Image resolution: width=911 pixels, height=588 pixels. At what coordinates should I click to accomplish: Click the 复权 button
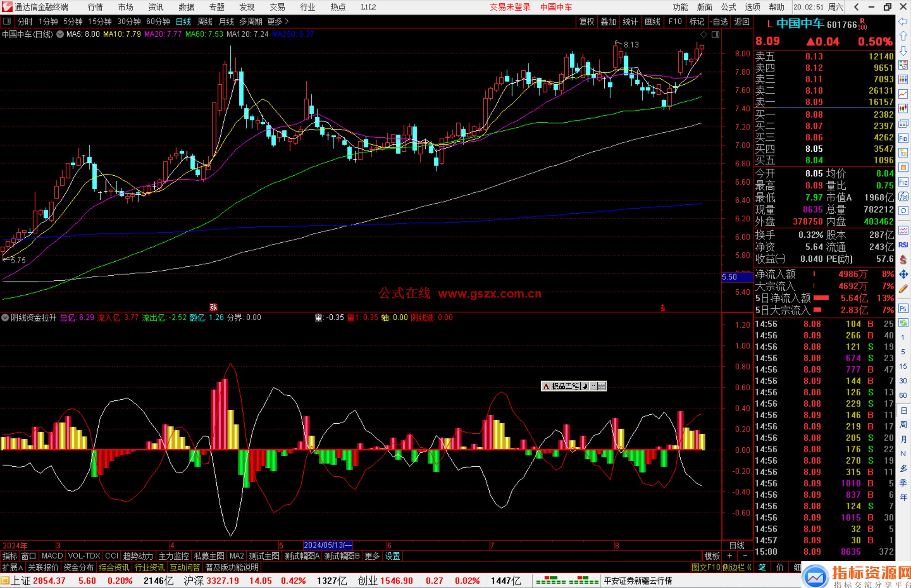[587, 21]
